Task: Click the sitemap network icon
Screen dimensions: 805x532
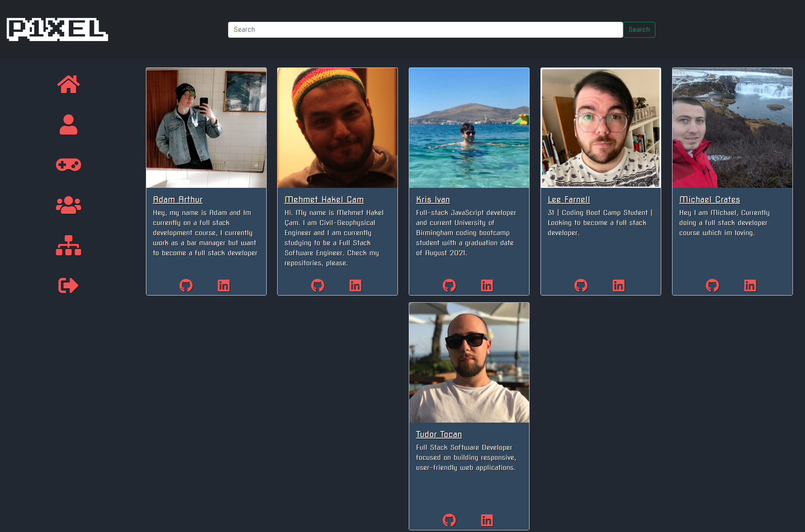Action: pyautogui.click(x=68, y=245)
